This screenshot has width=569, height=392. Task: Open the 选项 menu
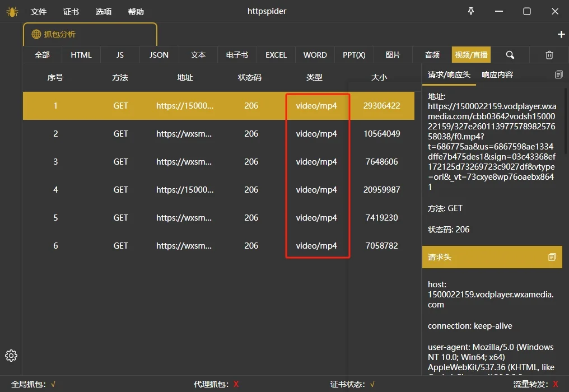[x=104, y=12]
